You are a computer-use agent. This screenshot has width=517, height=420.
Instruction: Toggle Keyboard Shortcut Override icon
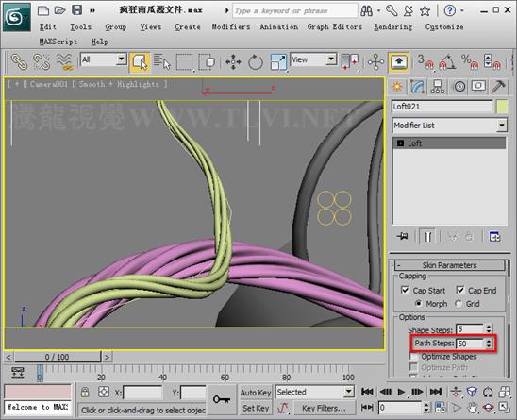(399, 62)
